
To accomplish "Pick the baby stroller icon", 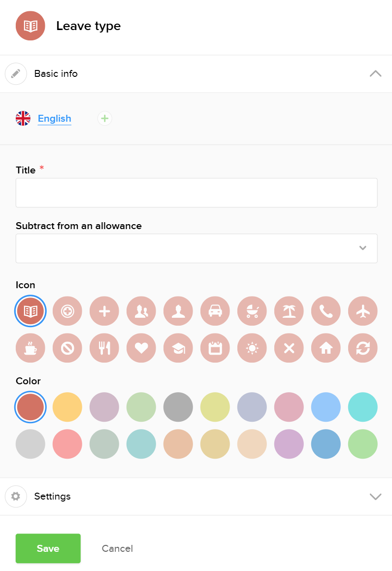I will (252, 311).
